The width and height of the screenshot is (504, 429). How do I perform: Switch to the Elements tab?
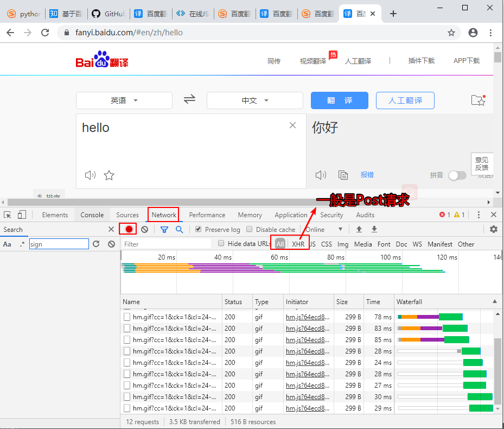point(55,215)
